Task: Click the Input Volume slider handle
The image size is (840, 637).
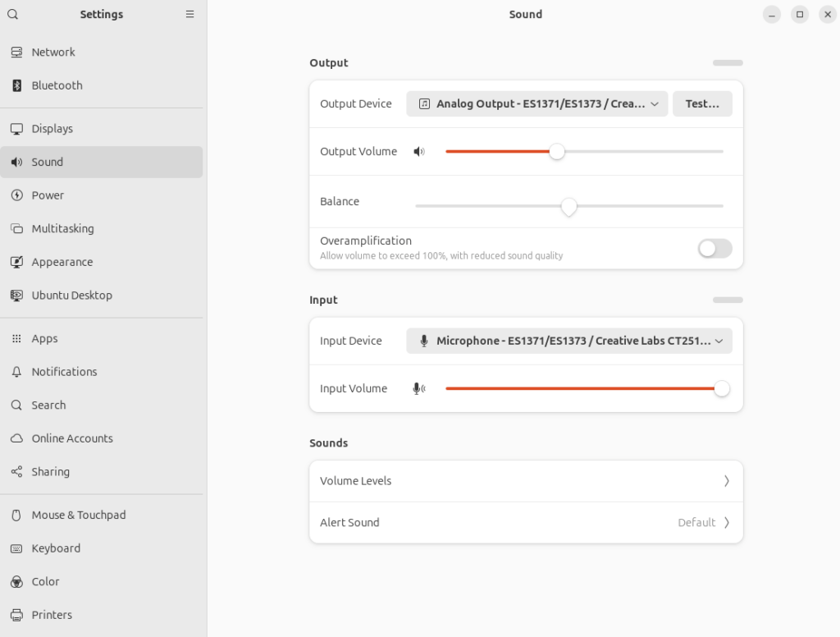Action: pos(721,388)
